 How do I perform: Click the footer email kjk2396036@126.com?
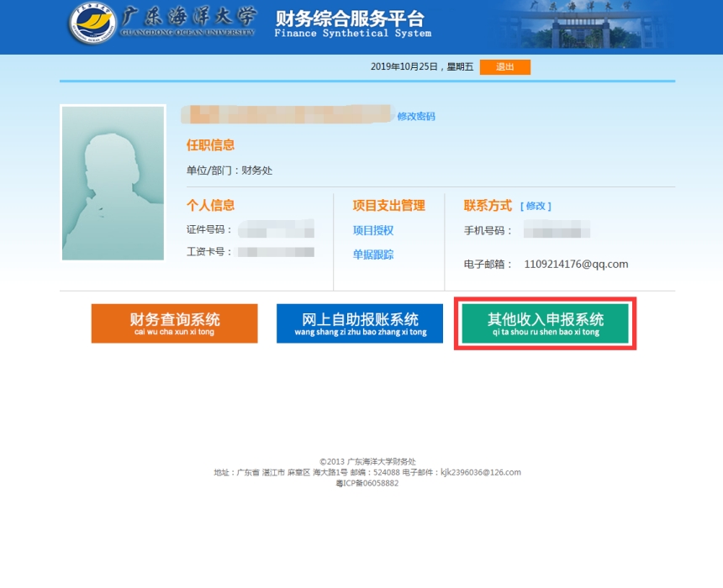480,472
